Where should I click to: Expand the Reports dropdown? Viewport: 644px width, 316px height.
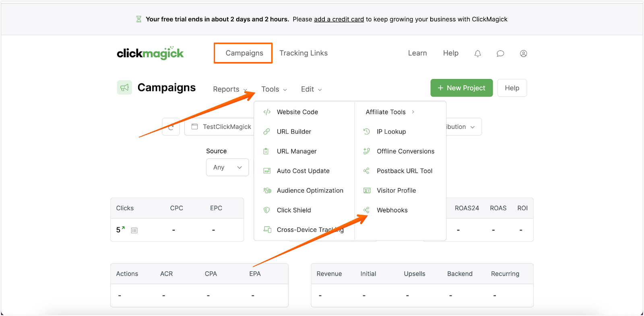230,89
